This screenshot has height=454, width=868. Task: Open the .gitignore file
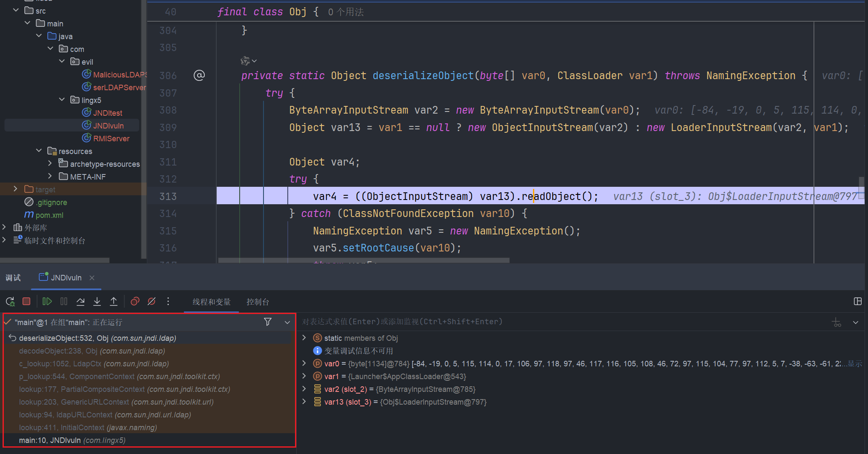46,202
